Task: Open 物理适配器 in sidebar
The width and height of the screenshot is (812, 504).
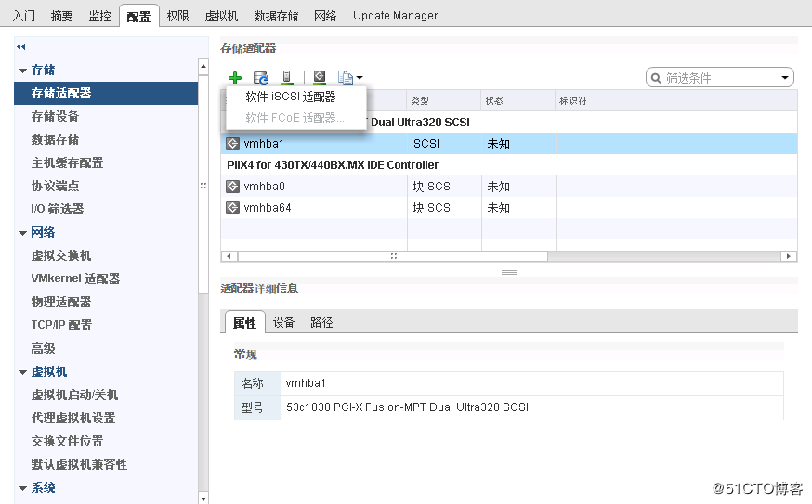Action: [61, 302]
